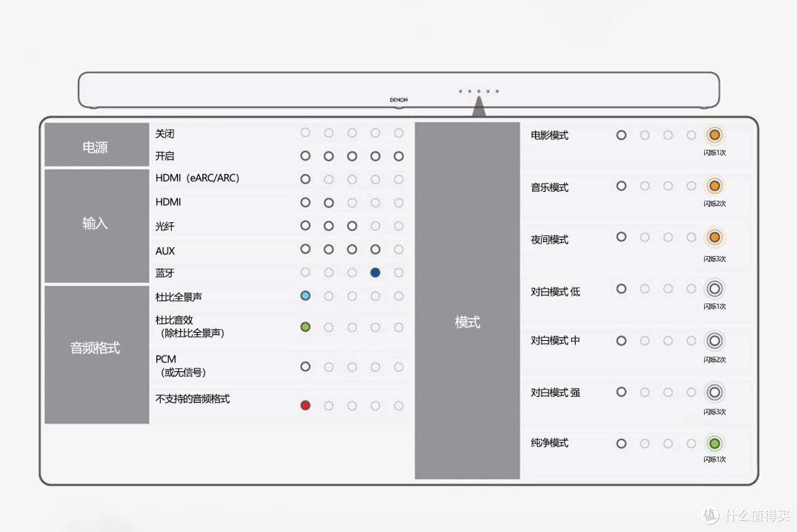Image resolution: width=797 pixels, height=532 pixels.
Task: Click the 对白模式 中 label
Action: tap(555, 340)
